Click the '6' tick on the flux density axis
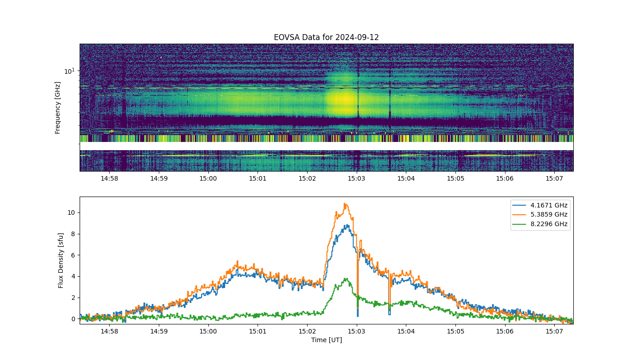The width and height of the screenshot is (637, 364). pos(74,255)
